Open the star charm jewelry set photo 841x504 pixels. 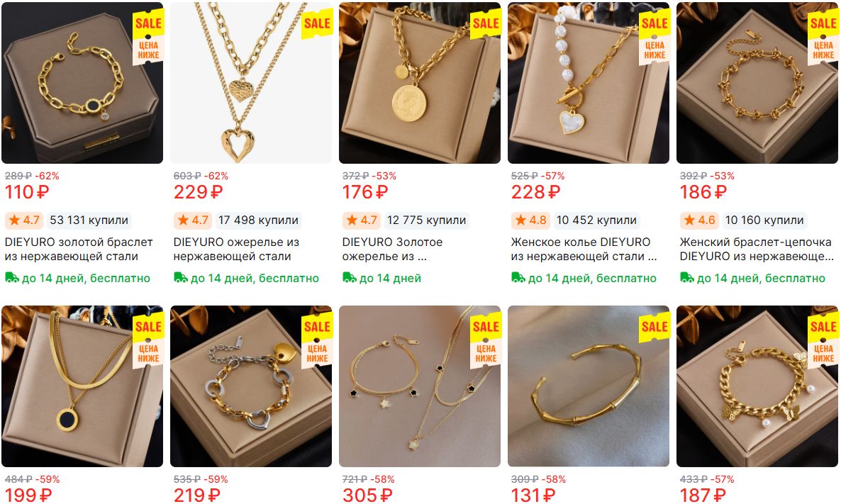(x=419, y=386)
